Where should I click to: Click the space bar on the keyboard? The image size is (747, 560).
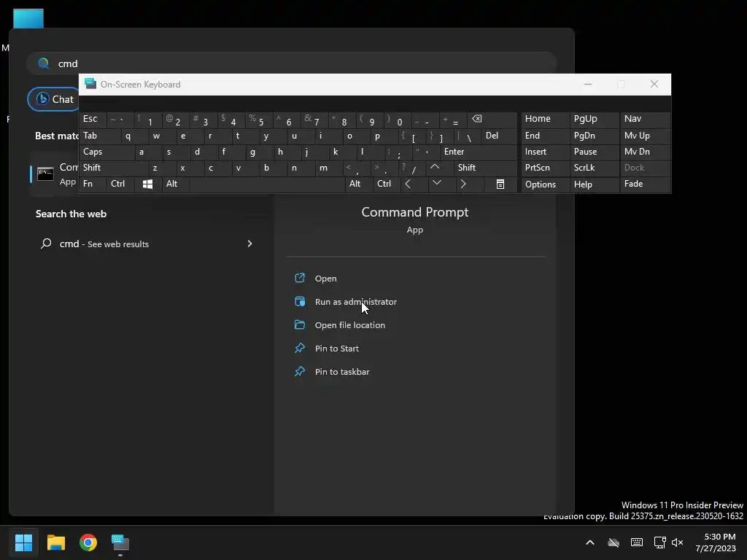pyautogui.click(x=267, y=184)
